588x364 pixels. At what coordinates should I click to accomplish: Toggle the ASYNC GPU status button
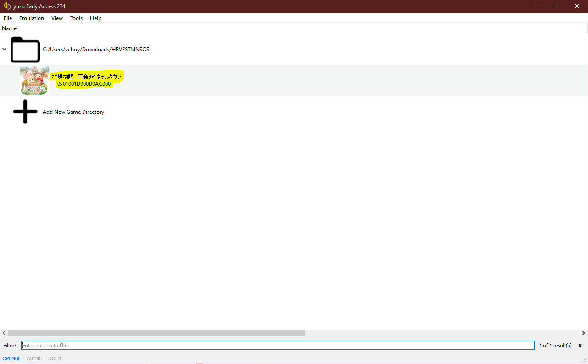tap(34, 358)
